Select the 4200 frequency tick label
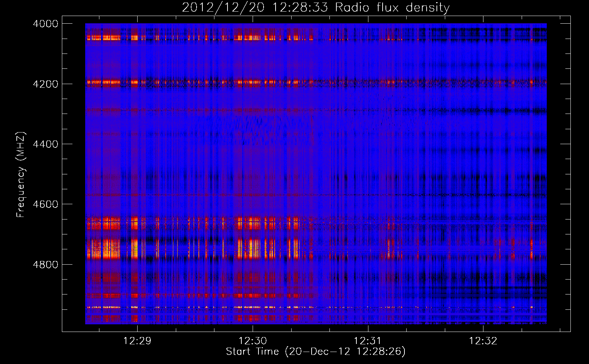The height and width of the screenshot is (364, 589). pyautogui.click(x=46, y=84)
